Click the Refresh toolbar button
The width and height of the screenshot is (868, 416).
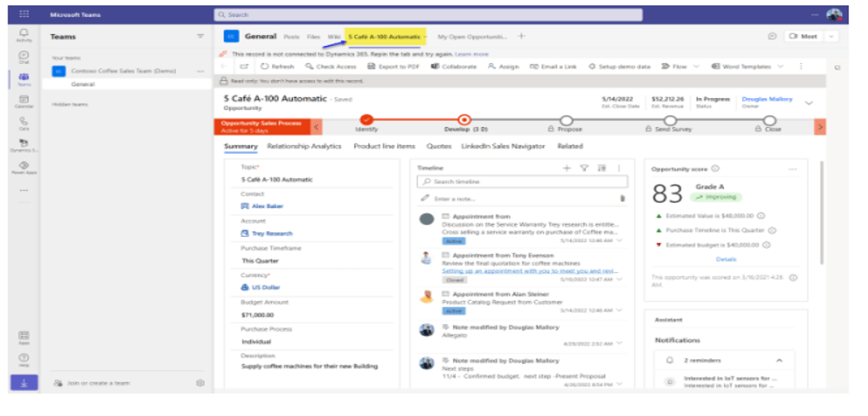point(277,67)
